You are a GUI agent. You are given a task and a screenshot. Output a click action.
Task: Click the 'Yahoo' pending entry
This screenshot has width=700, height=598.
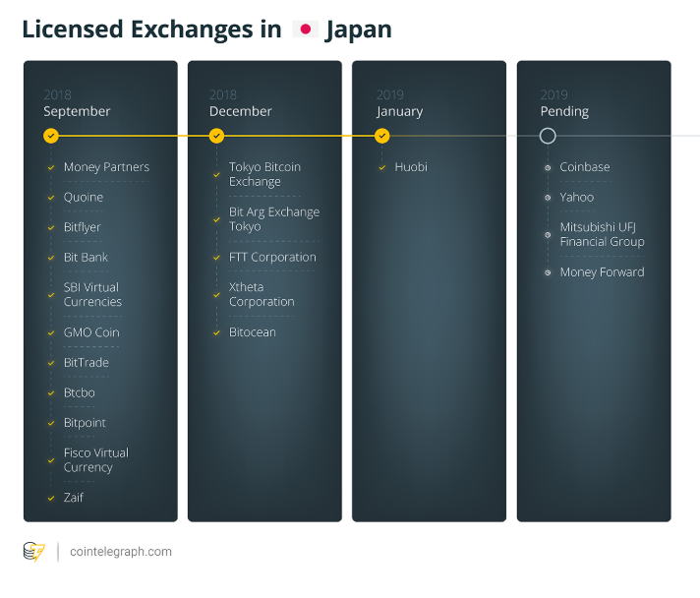[577, 197]
